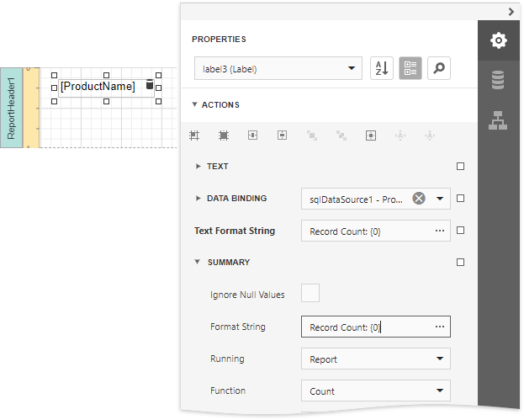Switch to categorized properties view
The width and height of the screenshot is (524, 420).
pyautogui.click(x=410, y=68)
